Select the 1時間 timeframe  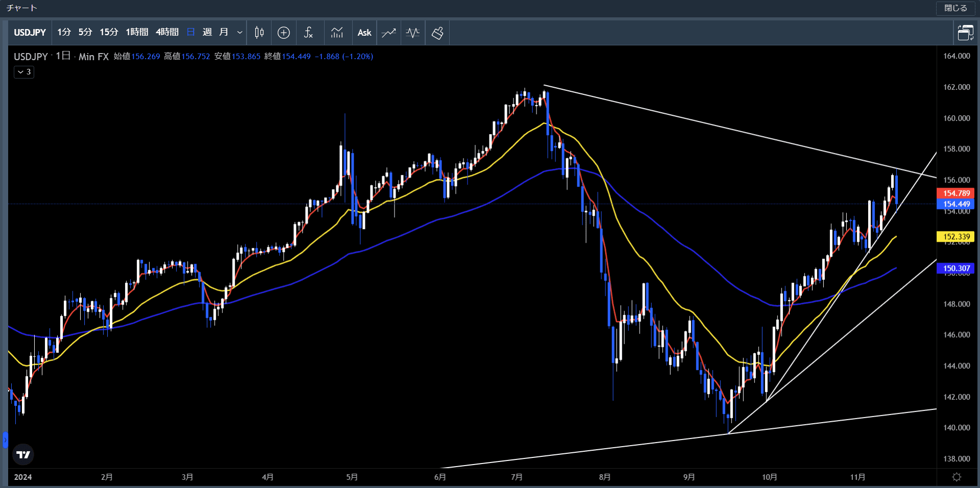point(137,32)
